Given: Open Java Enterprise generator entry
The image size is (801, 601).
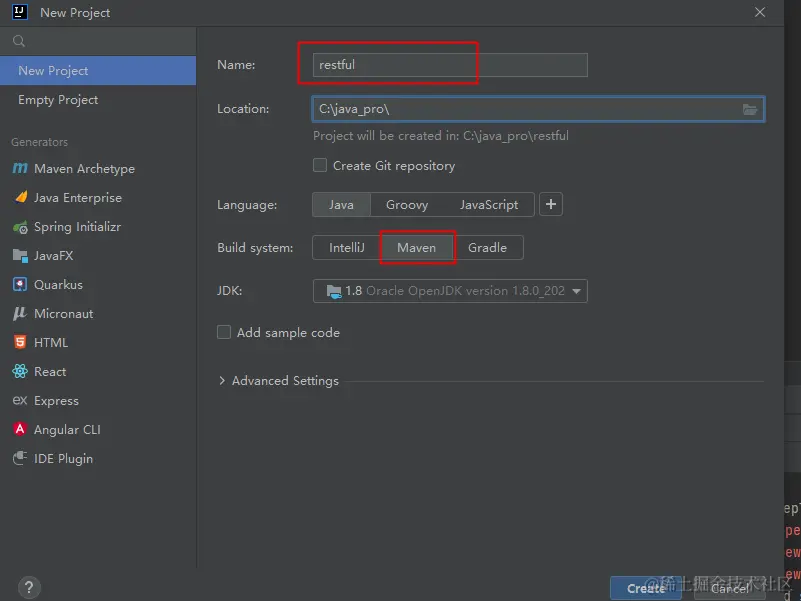Looking at the screenshot, I should (x=98, y=198).
